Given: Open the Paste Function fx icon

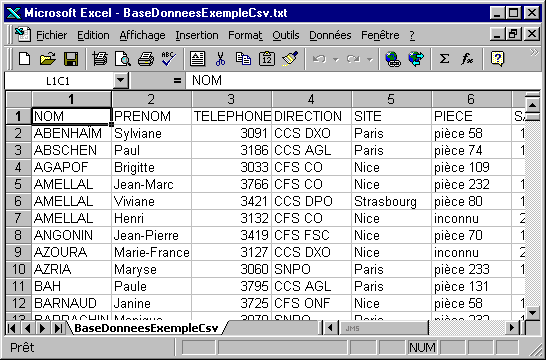Looking at the screenshot, I should [467, 58].
